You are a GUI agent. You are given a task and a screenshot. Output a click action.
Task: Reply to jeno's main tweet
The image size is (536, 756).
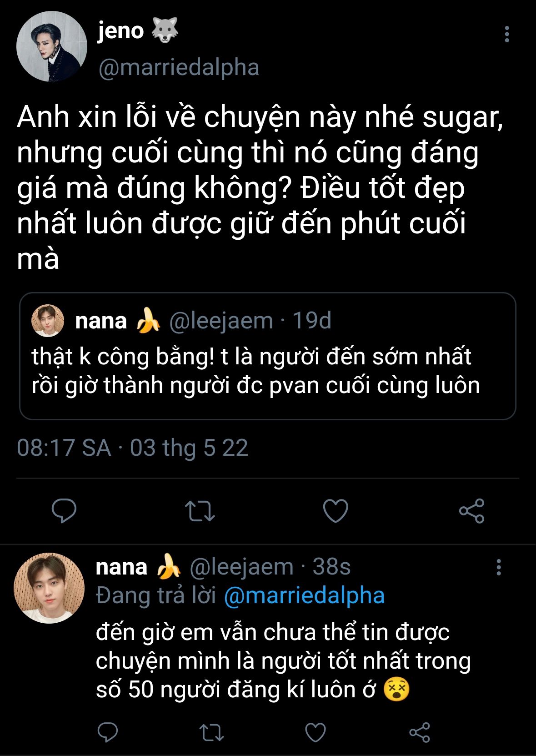pyautogui.click(x=64, y=510)
